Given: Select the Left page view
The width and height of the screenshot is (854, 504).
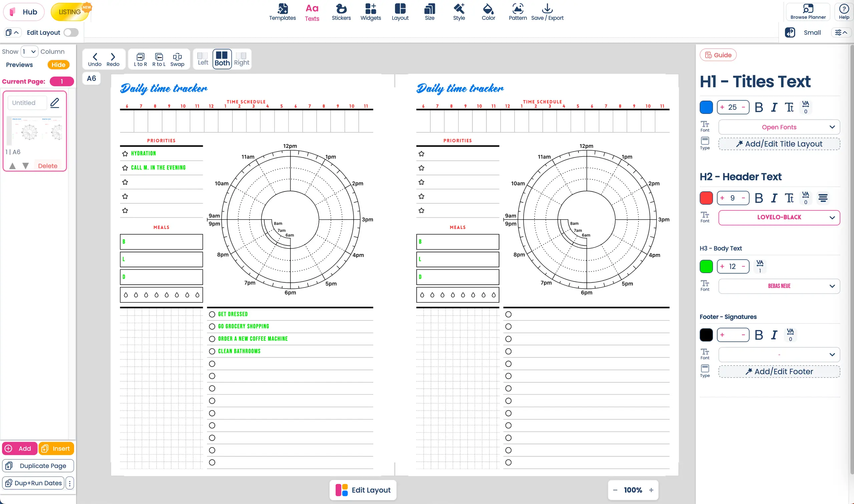Looking at the screenshot, I should click(x=203, y=59).
